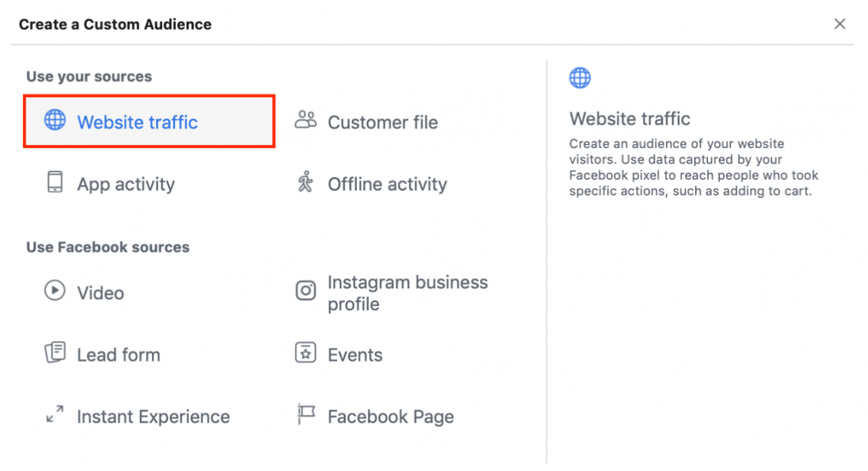Pick the Offline activity option text
Image resolution: width=868 pixels, height=471 pixels.
point(387,185)
